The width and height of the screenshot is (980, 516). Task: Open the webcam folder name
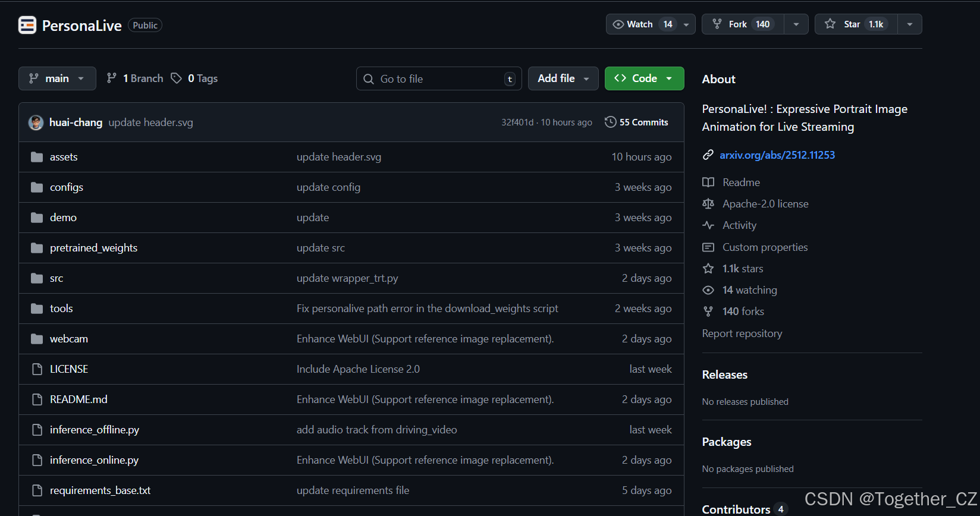(x=69, y=339)
